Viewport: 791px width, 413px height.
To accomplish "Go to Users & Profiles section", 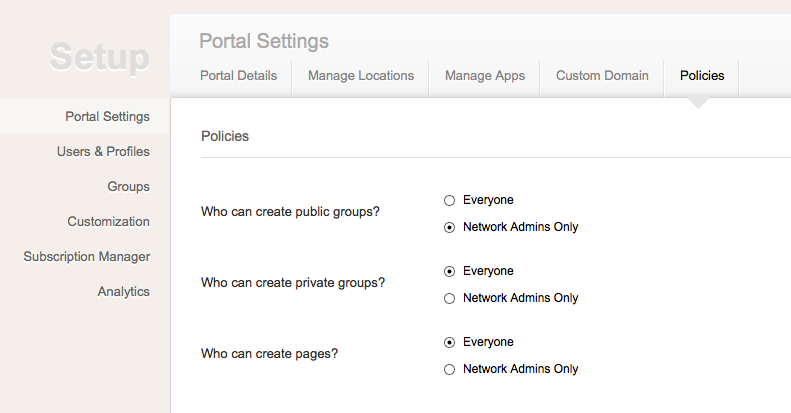I will tap(103, 152).
